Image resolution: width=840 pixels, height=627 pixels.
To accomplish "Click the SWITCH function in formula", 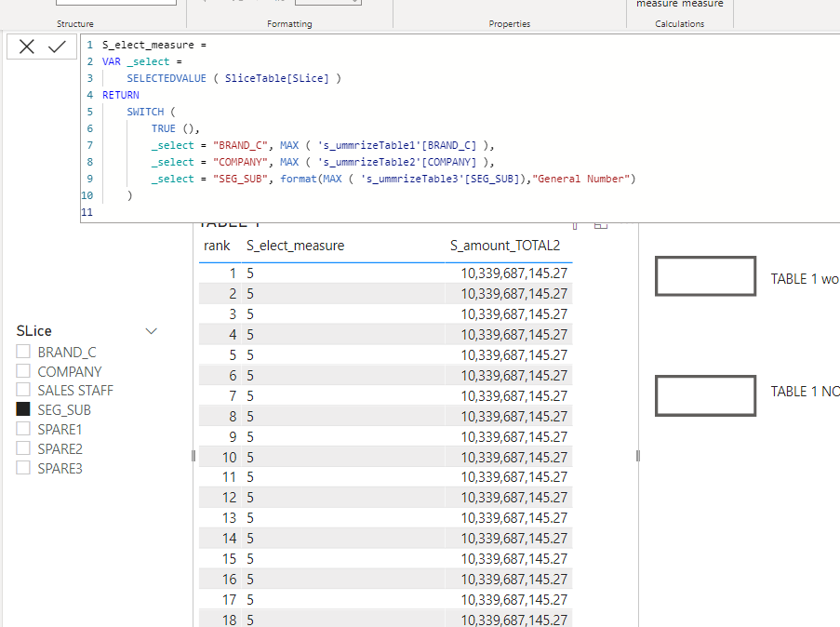I will click(145, 112).
